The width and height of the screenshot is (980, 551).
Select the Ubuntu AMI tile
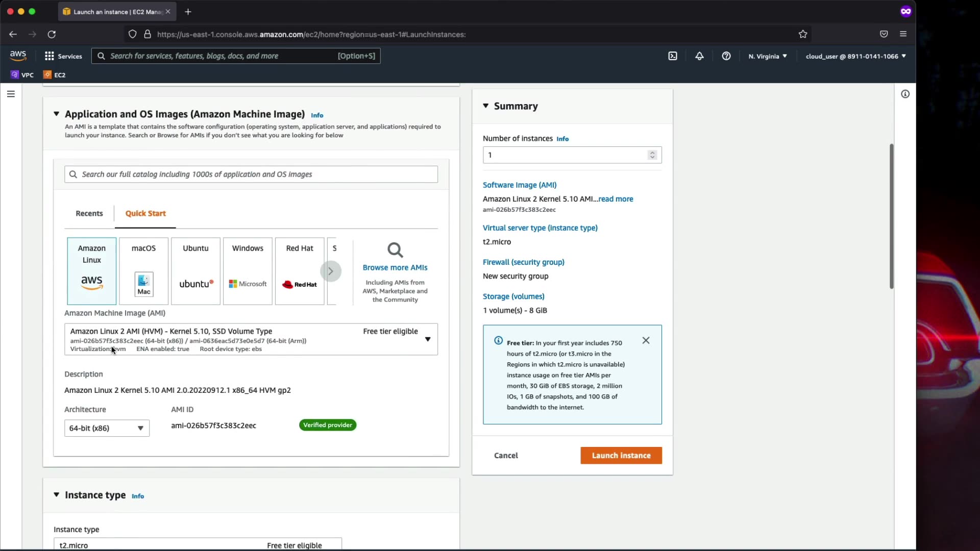click(195, 271)
